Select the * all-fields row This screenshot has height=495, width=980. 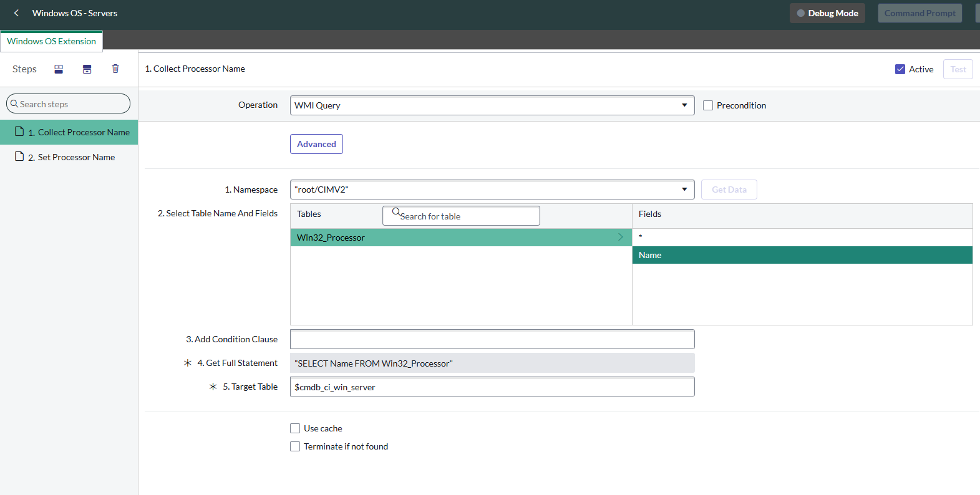(x=802, y=238)
